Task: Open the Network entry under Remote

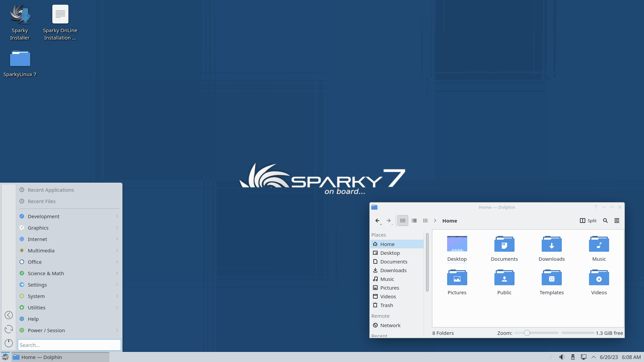Action: [390, 325]
